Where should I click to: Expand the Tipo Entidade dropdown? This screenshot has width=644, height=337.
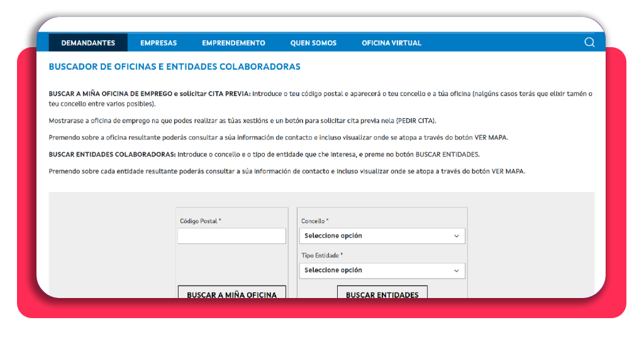382,270
